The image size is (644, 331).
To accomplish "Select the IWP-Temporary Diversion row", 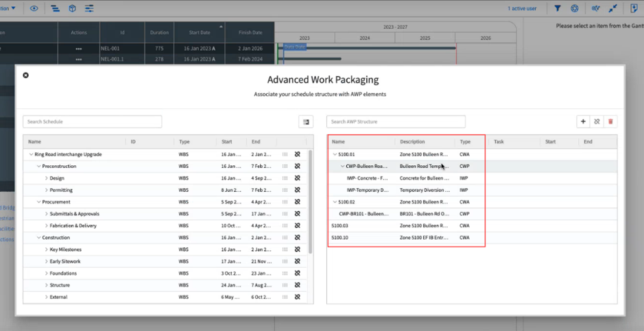I will coord(368,190).
